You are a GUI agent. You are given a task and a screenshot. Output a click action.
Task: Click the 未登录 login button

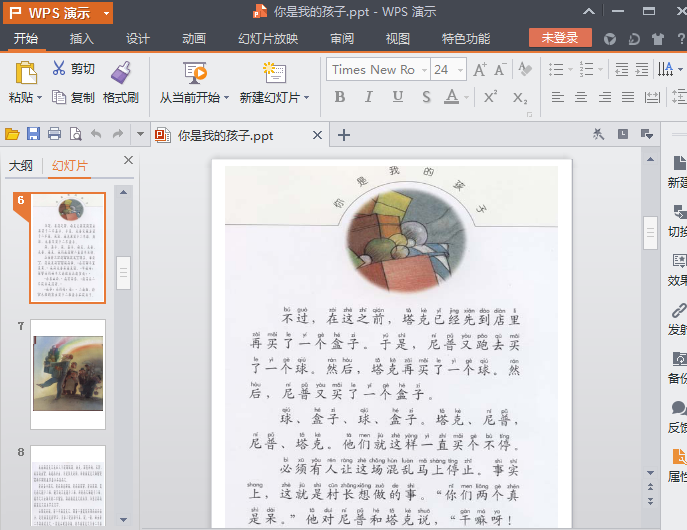coord(560,38)
